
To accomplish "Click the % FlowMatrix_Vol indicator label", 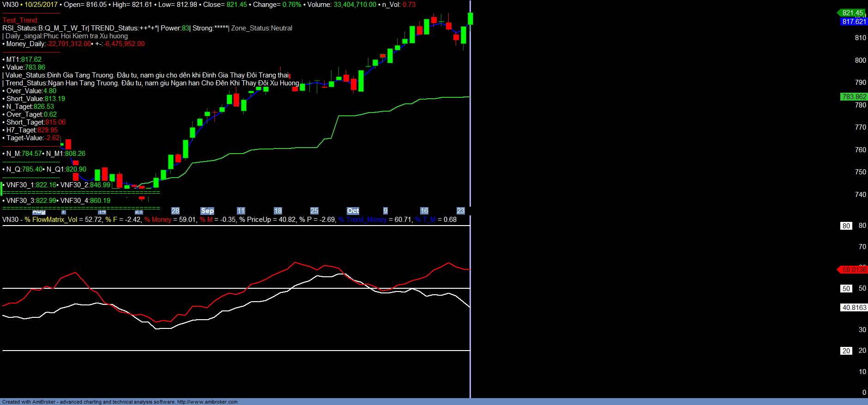I will (51, 220).
